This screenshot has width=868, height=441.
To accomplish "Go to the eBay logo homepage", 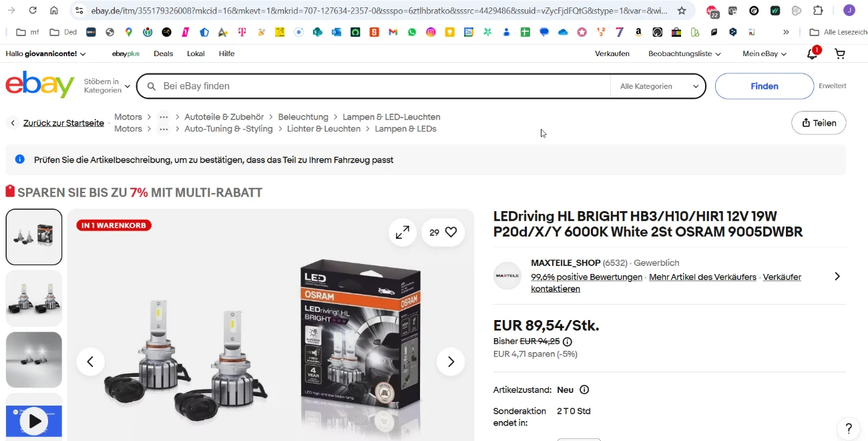I will pos(40,85).
